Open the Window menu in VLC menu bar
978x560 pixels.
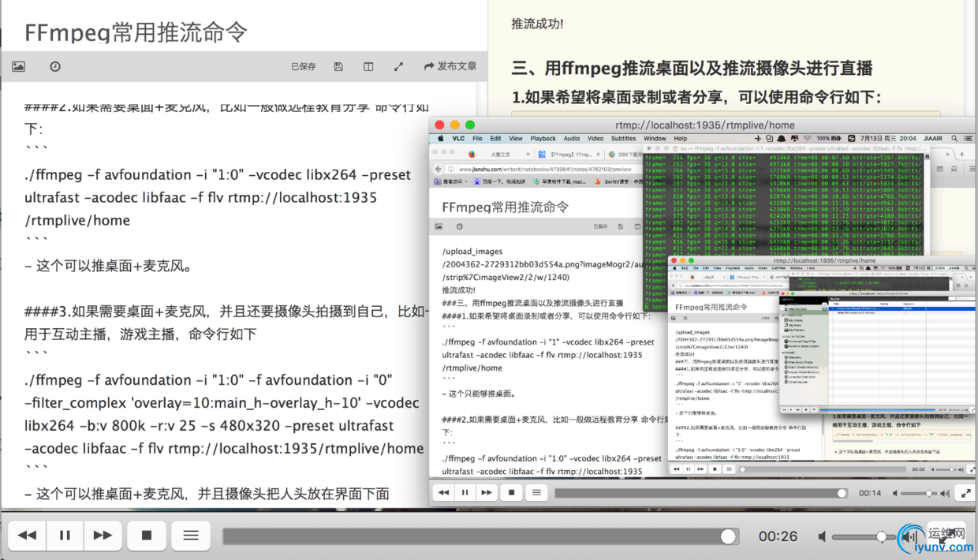tap(655, 138)
